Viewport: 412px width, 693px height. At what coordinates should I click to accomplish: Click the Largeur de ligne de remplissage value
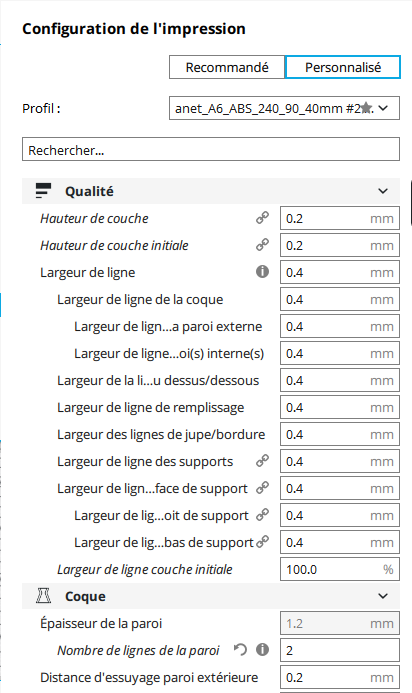340,407
